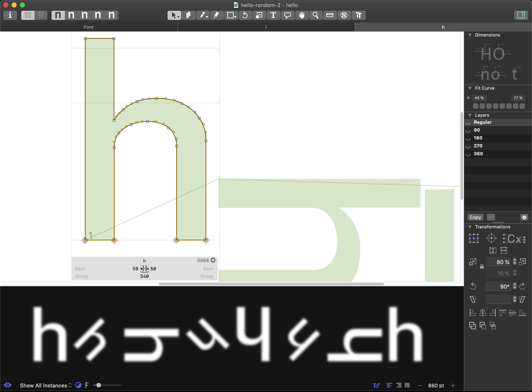
Task: Activate the Text tool
Action: [x=273, y=15]
